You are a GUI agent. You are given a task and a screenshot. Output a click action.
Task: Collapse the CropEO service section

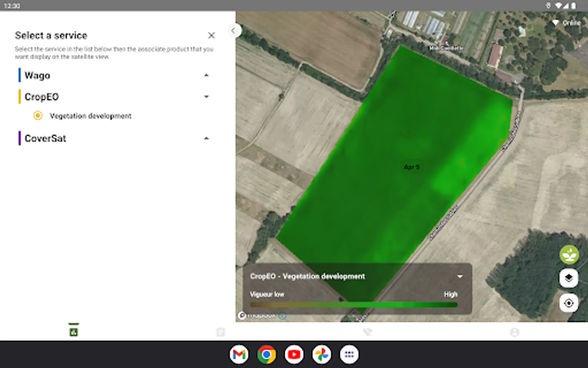point(206,97)
